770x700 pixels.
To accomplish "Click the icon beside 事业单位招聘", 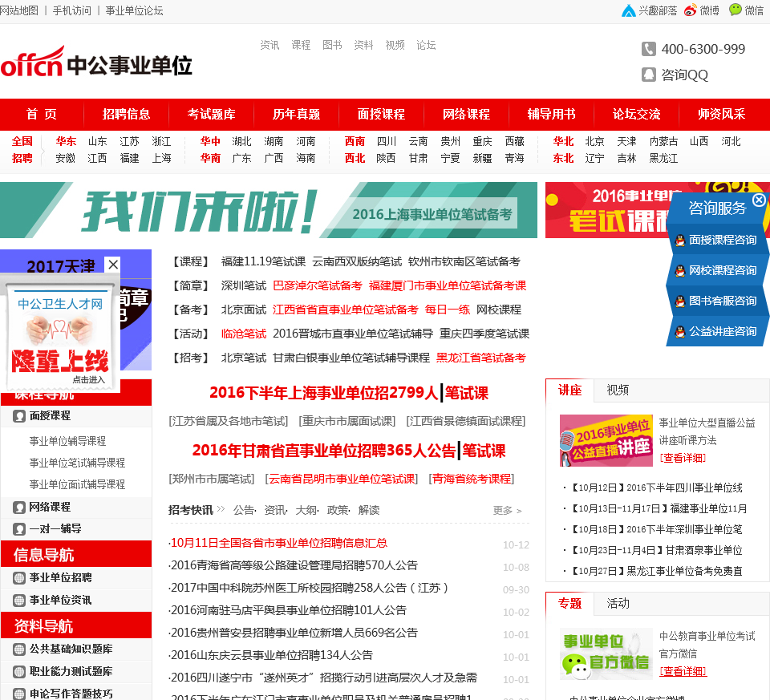I will coord(19,578).
